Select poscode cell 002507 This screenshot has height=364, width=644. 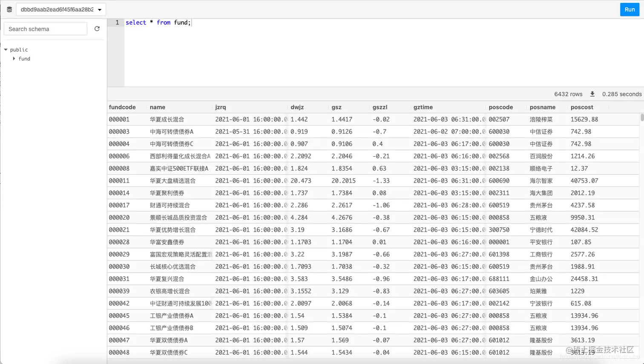click(x=499, y=120)
